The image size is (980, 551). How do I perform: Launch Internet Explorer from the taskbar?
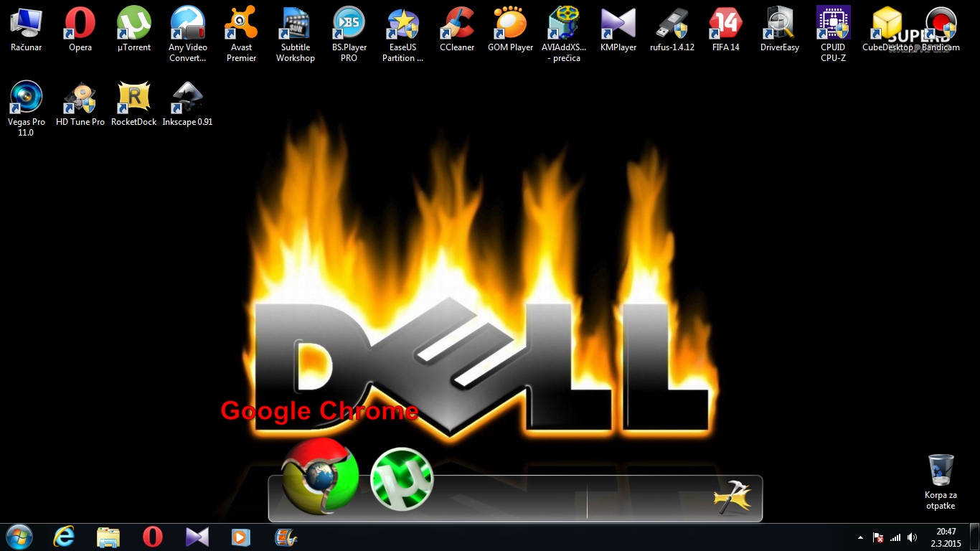click(x=64, y=537)
